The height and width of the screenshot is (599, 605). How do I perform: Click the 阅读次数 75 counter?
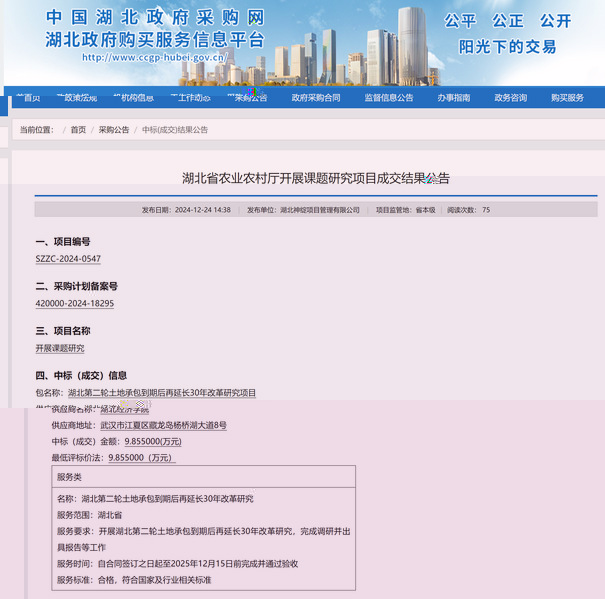point(468,210)
